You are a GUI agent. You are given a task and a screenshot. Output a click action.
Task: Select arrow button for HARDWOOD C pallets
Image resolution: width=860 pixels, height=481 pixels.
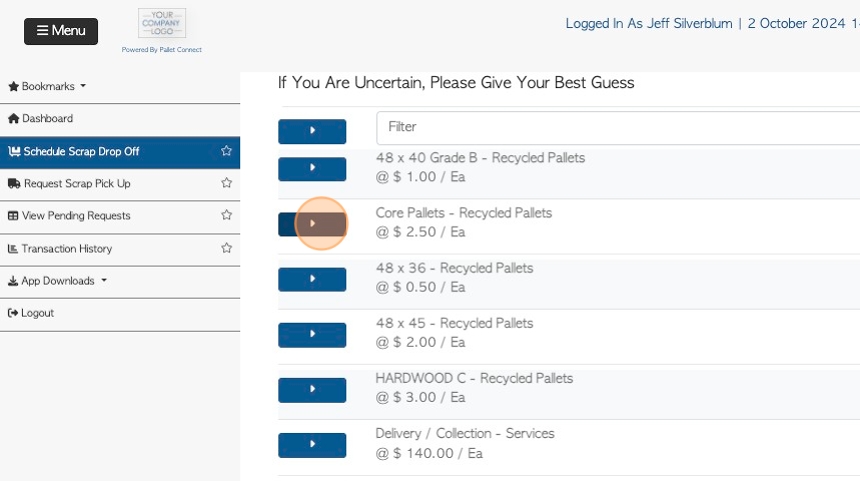pos(312,389)
